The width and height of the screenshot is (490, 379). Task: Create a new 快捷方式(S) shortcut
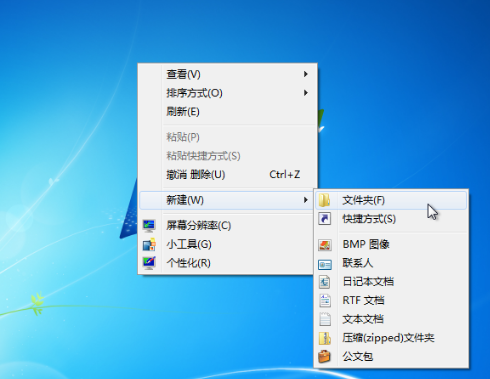point(391,219)
